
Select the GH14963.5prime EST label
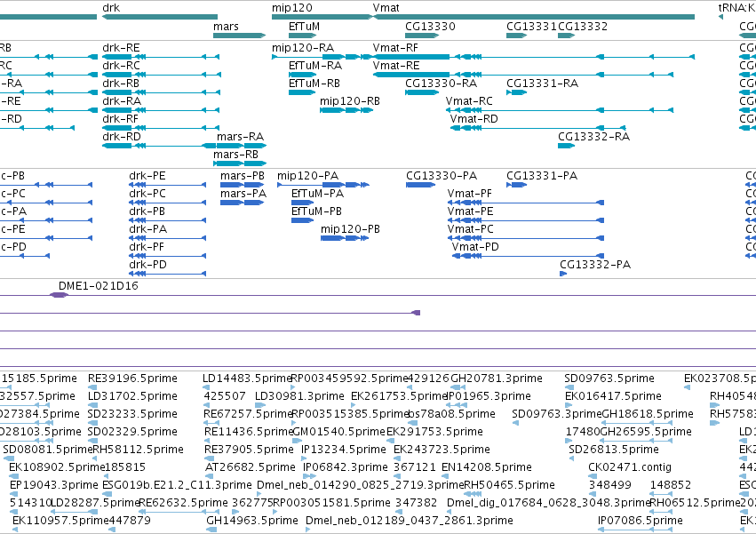[x=252, y=521]
